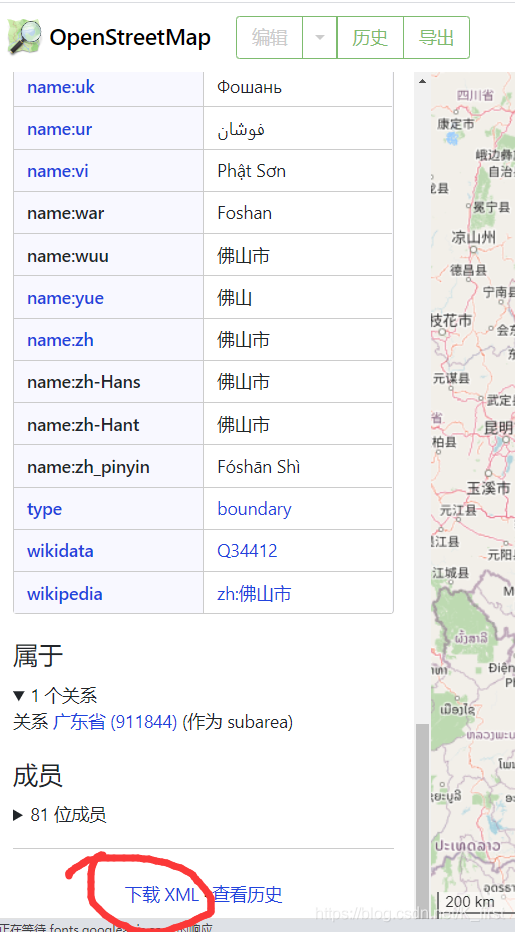515x932 pixels.
Task: Open wikidata value Q34412
Action: tap(247, 551)
